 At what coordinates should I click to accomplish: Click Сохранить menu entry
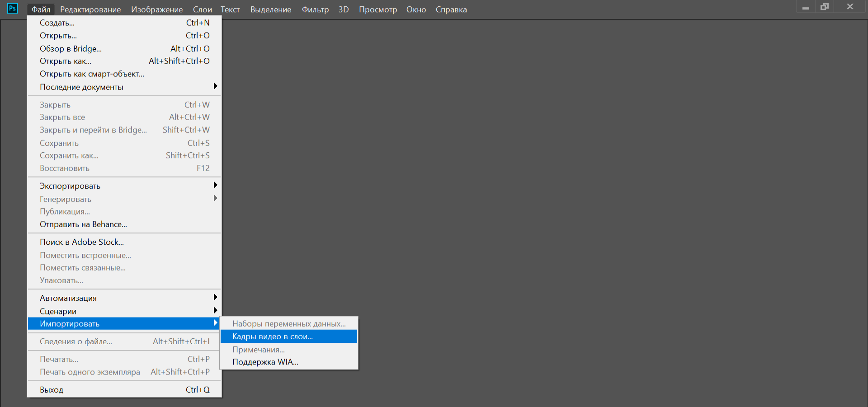[124, 143]
